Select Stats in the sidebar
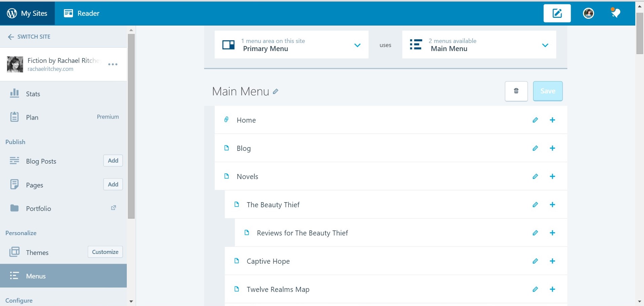644x306 pixels. click(x=33, y=94)
